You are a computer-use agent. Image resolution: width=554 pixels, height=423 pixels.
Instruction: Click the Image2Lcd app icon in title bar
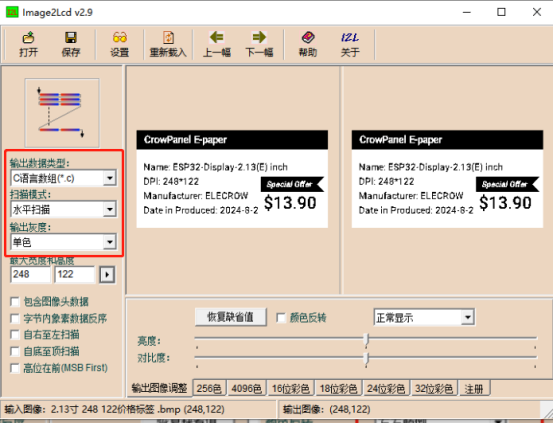12,12
